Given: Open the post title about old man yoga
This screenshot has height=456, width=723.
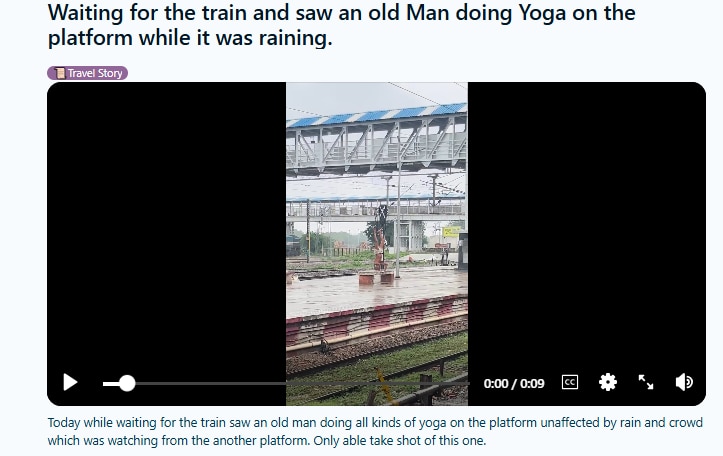Looking at the screenshot, I should (x=341, y=25).
